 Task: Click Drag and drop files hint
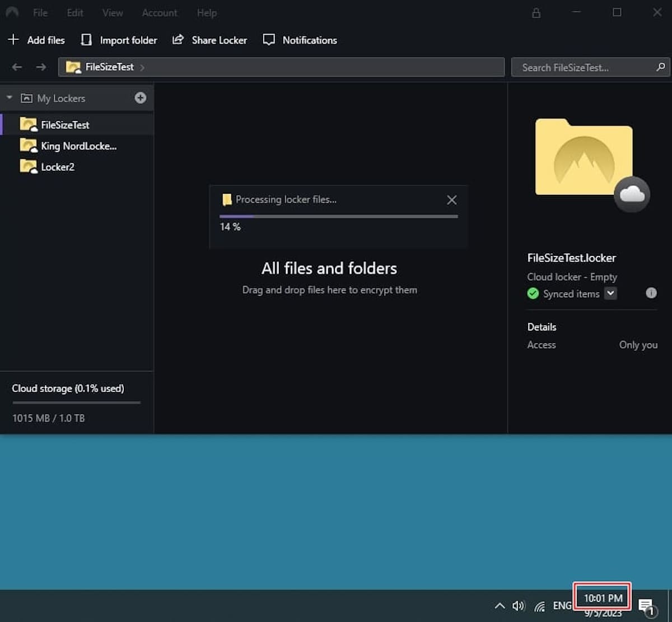[329, 290]
